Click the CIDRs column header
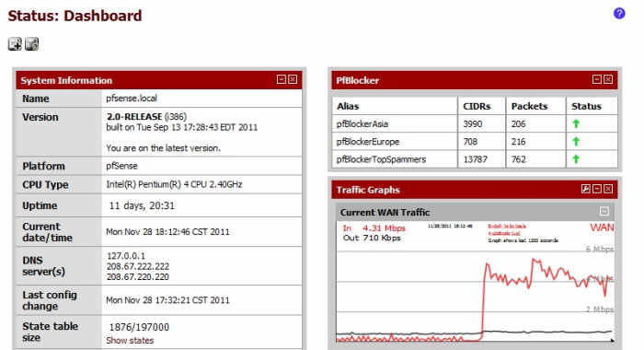 (482, 106)
